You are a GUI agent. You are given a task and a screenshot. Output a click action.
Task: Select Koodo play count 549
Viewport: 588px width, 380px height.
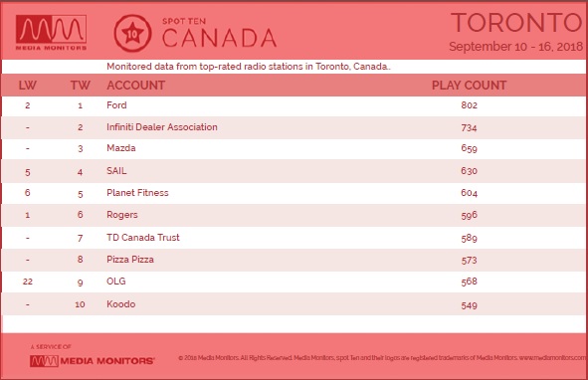point(470,305)
